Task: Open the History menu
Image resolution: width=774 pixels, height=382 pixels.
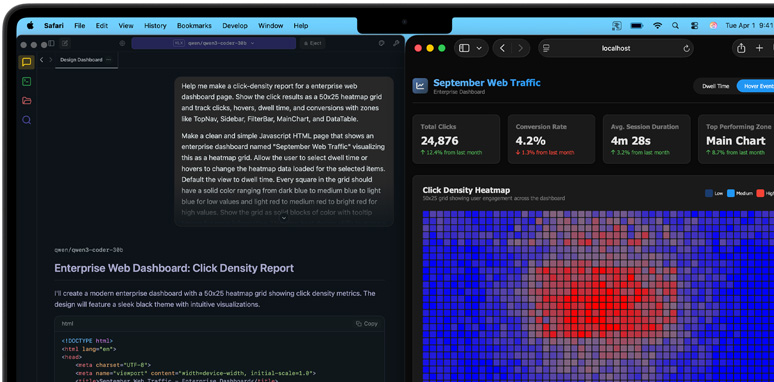Action: pyautogui.click(x=155, y=26)
